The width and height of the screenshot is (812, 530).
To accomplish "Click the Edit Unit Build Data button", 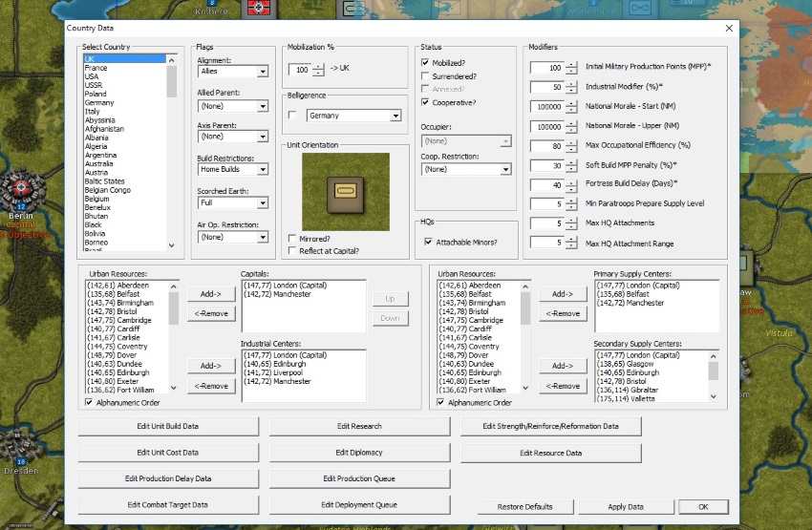I will (x=168, y=426).
